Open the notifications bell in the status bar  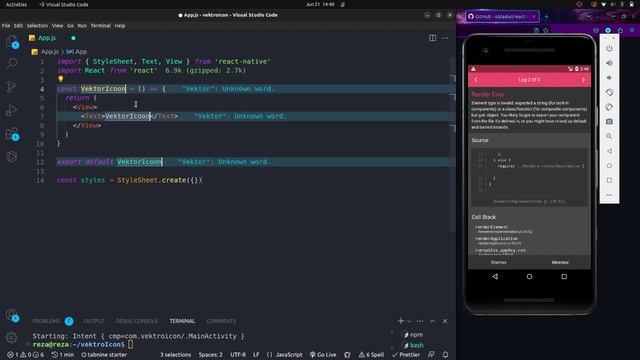tap(445, 355)
